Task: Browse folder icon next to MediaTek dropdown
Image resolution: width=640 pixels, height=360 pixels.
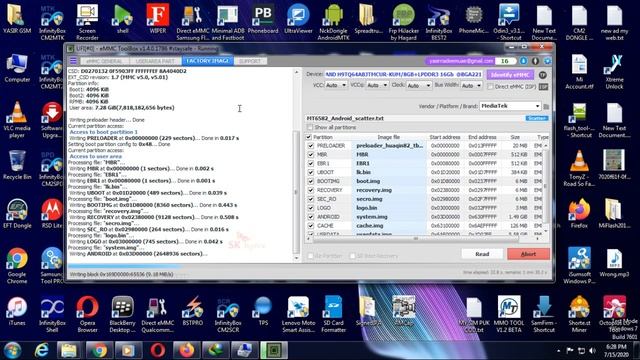Action: (546, 106)
